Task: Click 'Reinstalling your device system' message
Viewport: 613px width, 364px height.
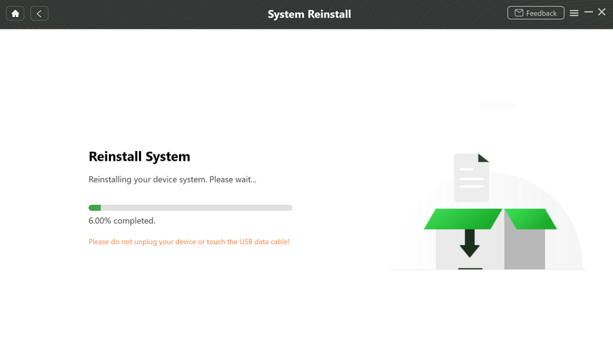Action: click(172, 180)
